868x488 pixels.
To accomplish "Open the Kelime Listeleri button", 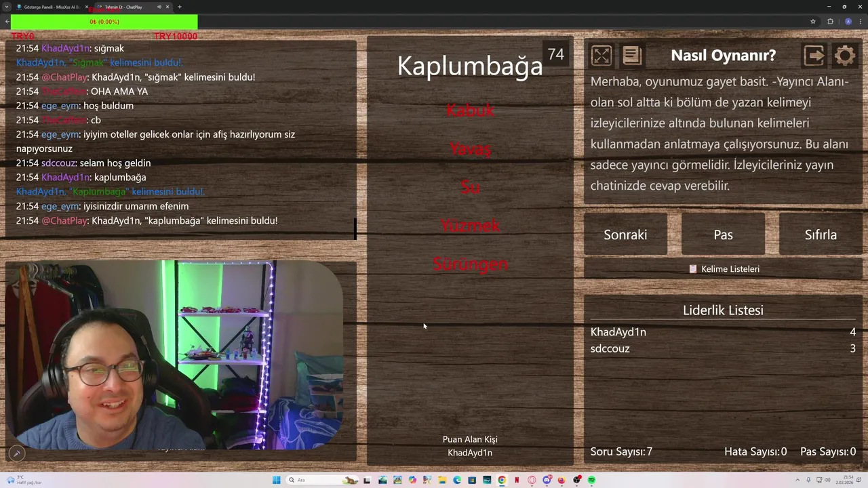I will click(723, 269).
